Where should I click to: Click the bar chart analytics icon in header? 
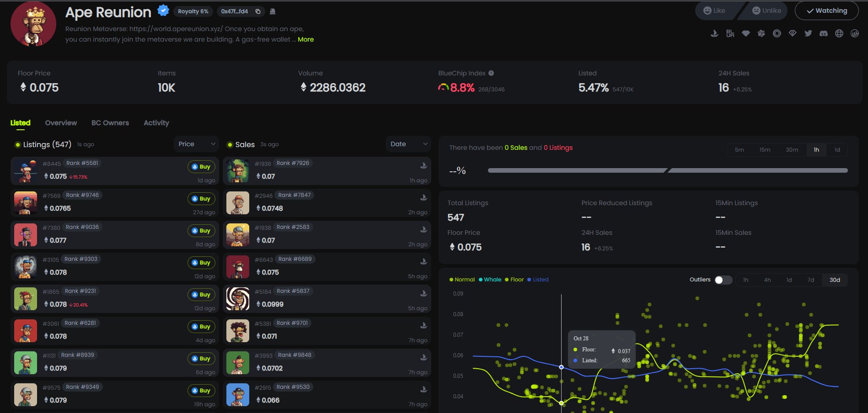point(855,33)
